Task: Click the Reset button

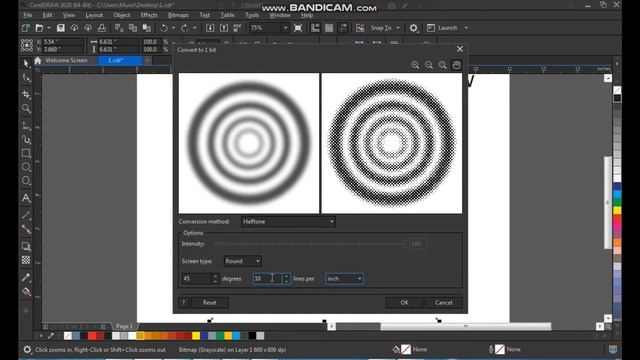Action: pyautogui.click(x=209, y=302)
